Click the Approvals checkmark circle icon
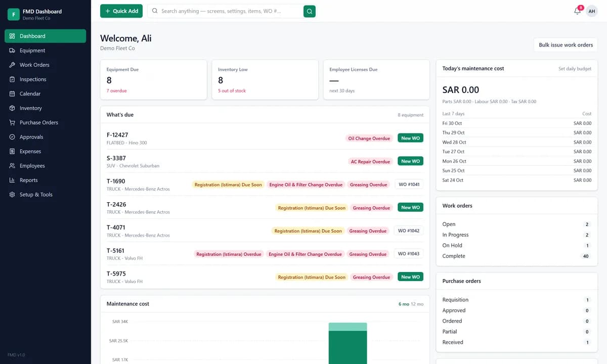This screenshot has height=364, width=607. click(12, 137)
